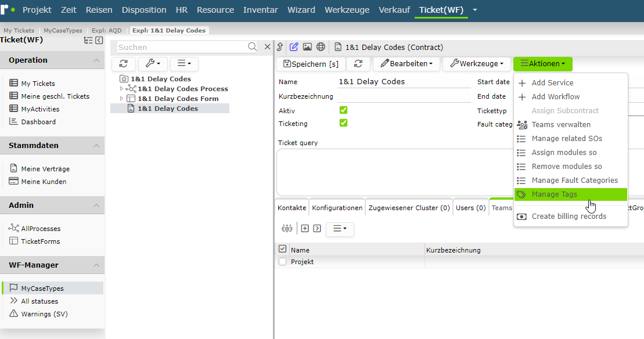Click the tree view toggle icon beside Ticket(WF)
This screenshot has width=644, height=339.
point(88,40)
